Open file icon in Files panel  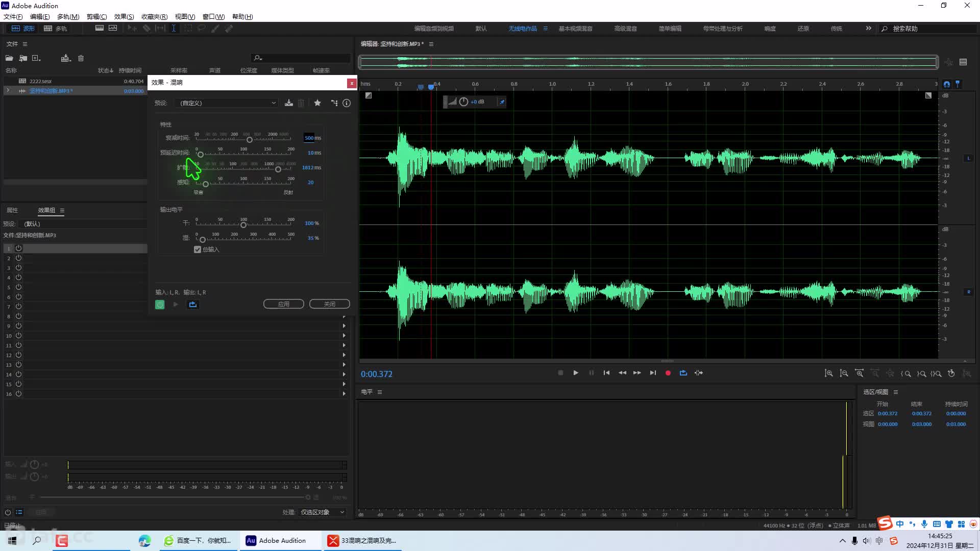pyautogui.click(x=9, y=58)
